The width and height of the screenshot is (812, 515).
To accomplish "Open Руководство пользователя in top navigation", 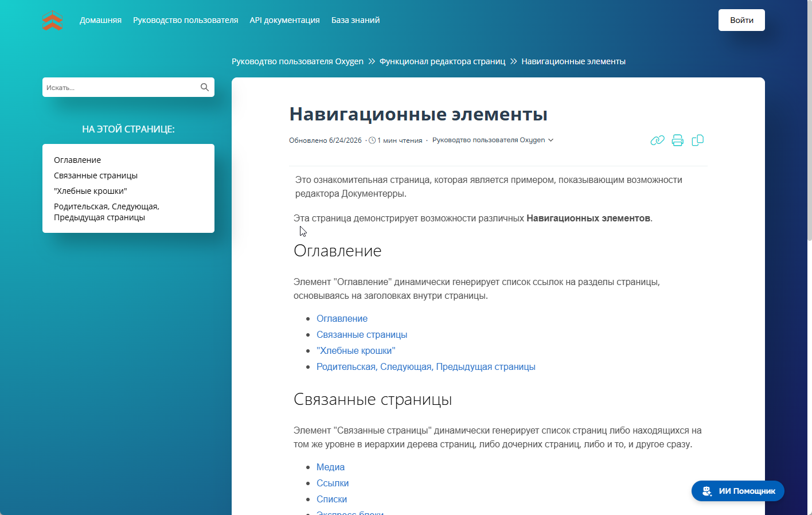I will (185, 20).
